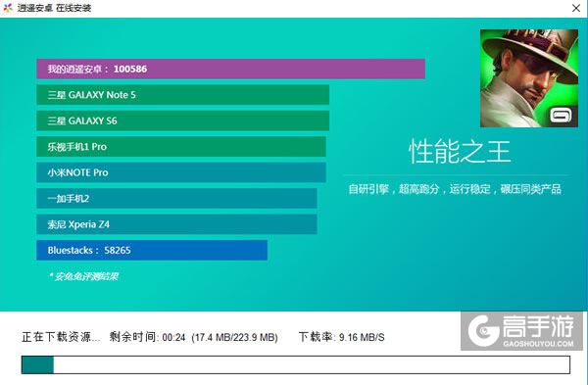The image size is (588, 385).
Task: Select the 一加手机2 bar
Action: tap(176, 198)
